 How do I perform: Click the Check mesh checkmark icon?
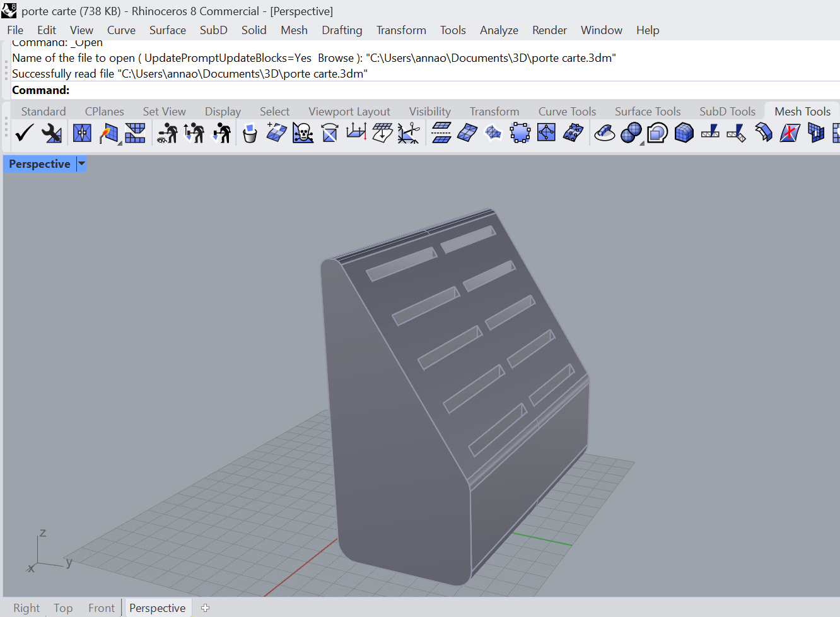25,133
